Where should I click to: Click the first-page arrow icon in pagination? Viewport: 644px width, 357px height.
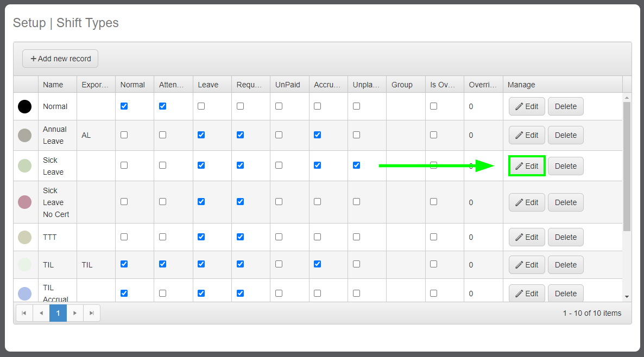[x=24, y=313]
